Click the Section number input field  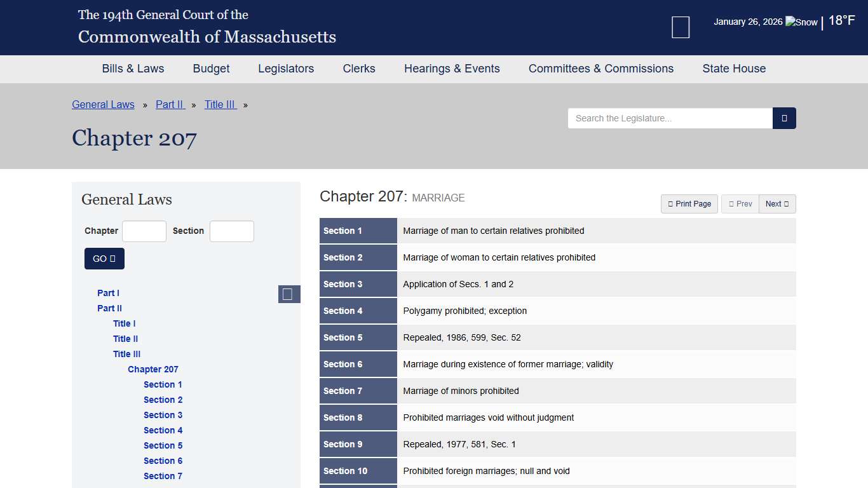pyautogui.click(x=231, y=231)
